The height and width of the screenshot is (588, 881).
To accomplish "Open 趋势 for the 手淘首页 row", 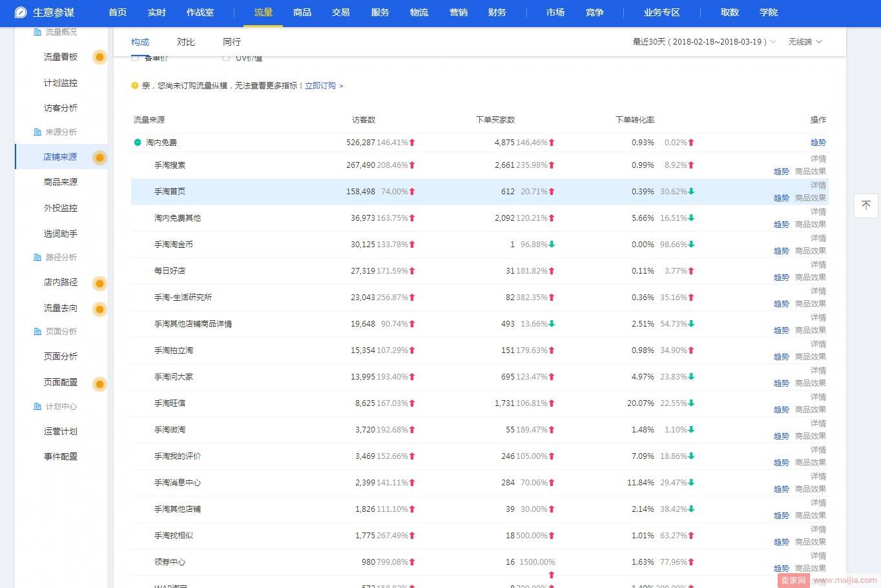I will point(782,198).
